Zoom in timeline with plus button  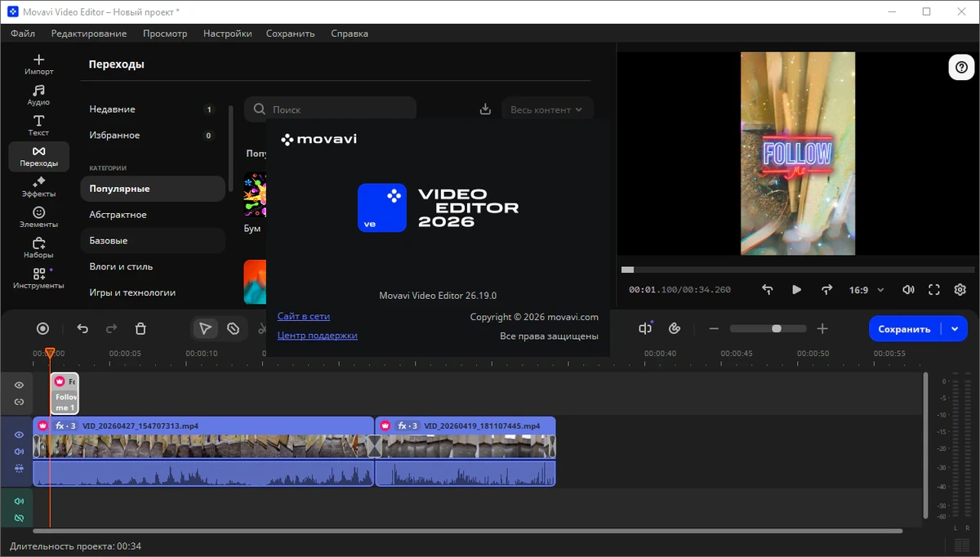pyautogui.click(x=822, y=328)
